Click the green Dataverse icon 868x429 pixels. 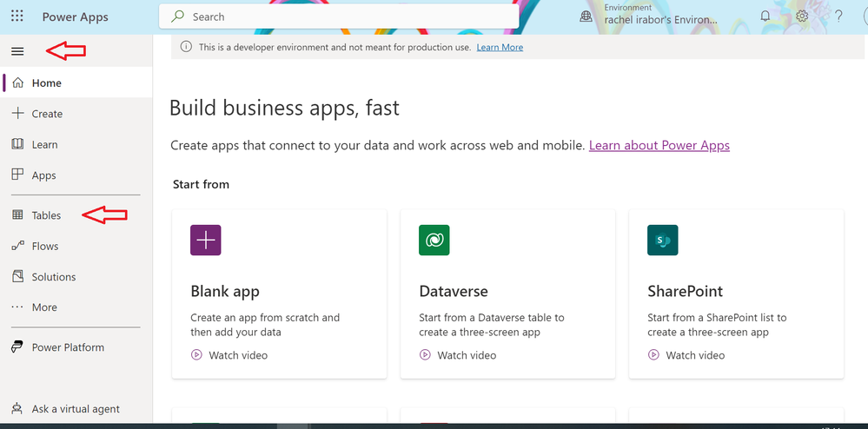[x=434, y=241]
